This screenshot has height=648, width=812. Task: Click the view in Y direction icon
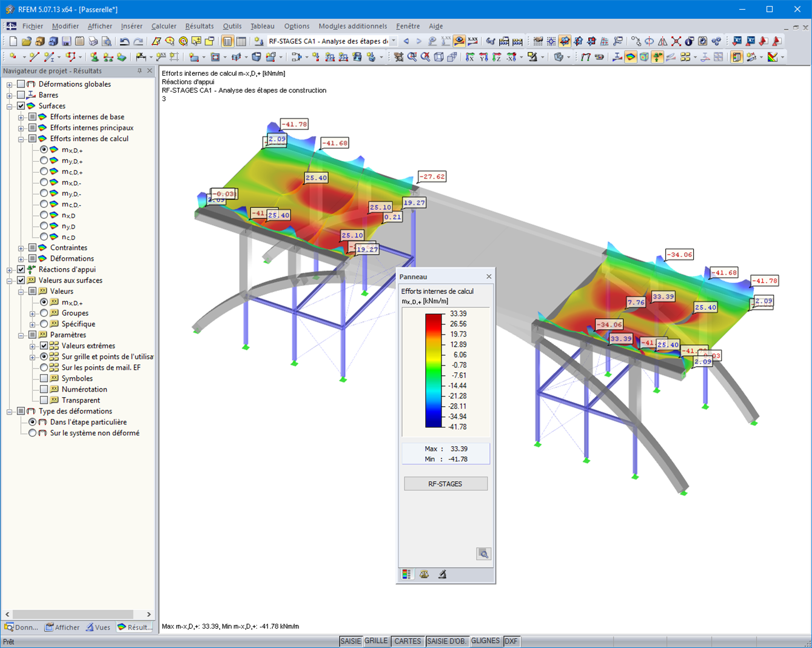(483, 57)
